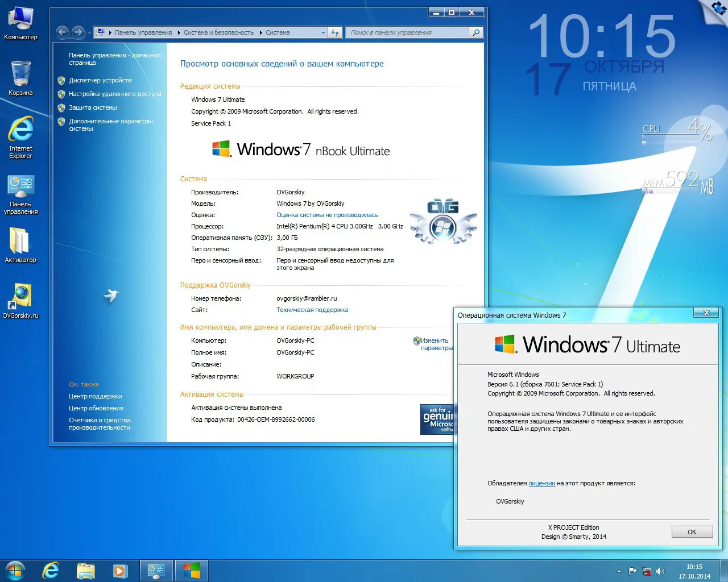Click the лицензии link in the about dialog
The image size is (728, 582).
[x=541, y=483]
